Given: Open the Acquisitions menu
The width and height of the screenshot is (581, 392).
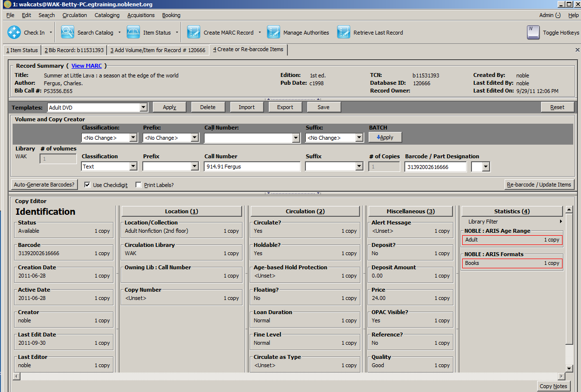Looking at the screenshot, I should click(141, 15).
